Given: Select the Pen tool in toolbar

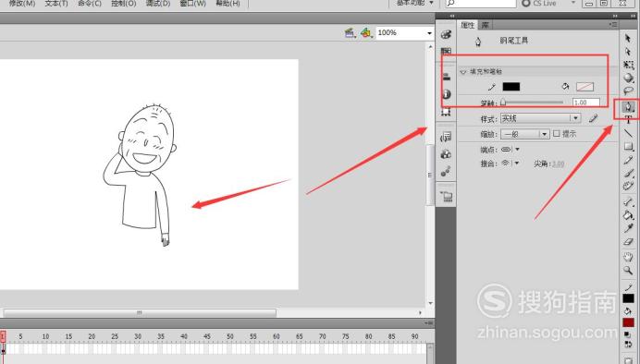Looking at the screenshot, I should 628,107.
